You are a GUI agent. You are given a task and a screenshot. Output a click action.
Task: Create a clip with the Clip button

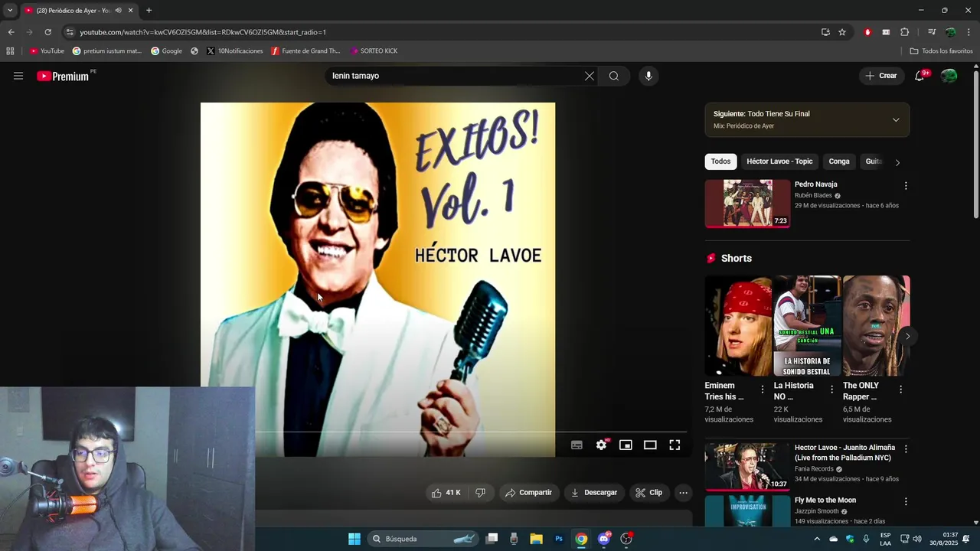649,493
